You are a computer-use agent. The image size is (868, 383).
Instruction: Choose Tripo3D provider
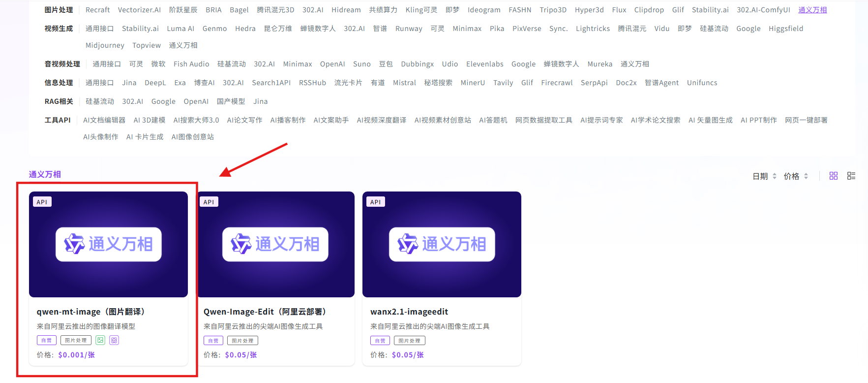coord(553,10)
